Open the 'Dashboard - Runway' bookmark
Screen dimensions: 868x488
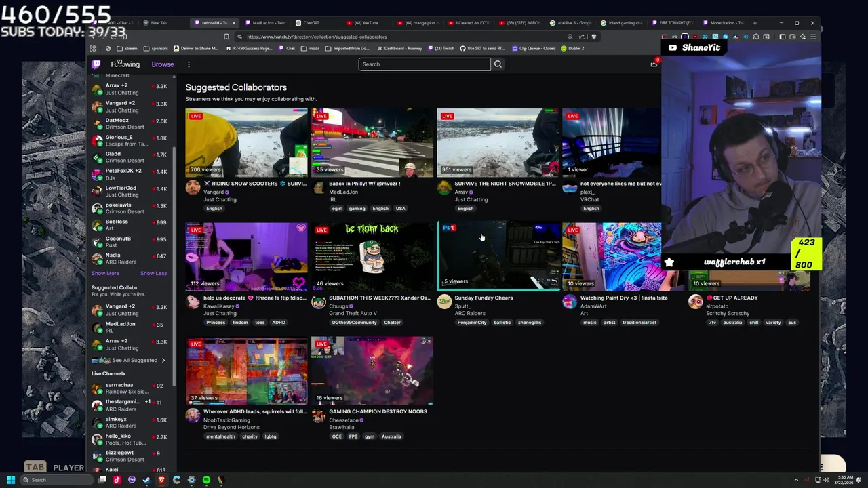[x=399, y=48]
